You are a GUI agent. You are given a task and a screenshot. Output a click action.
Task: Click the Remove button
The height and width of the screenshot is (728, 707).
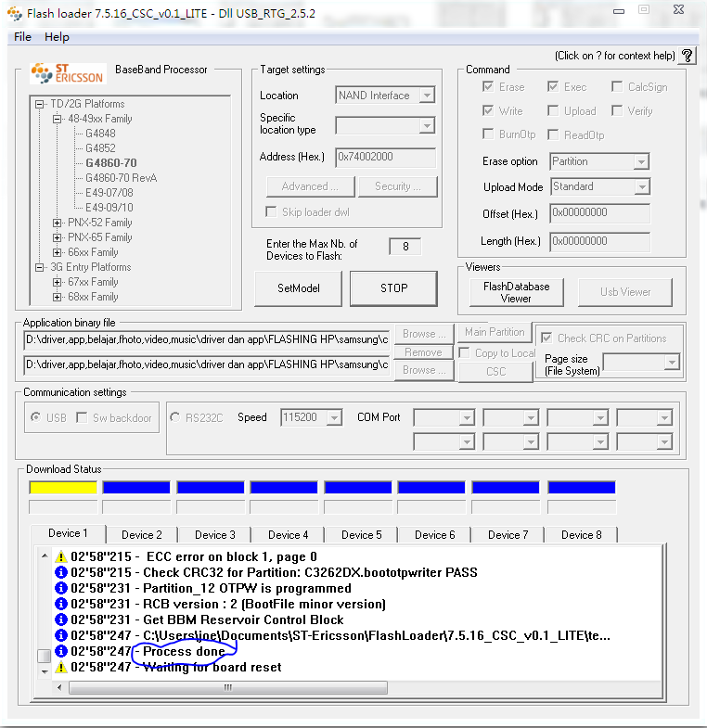click(x=424, y=352)
